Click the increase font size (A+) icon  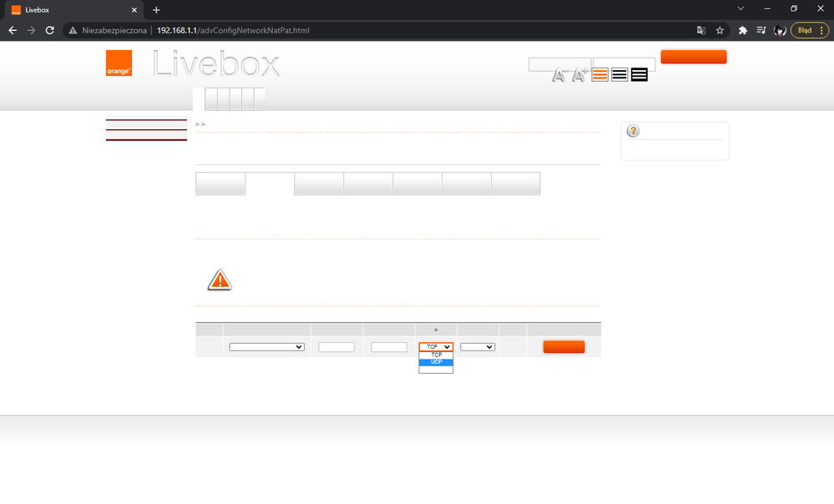coord(579,74)
